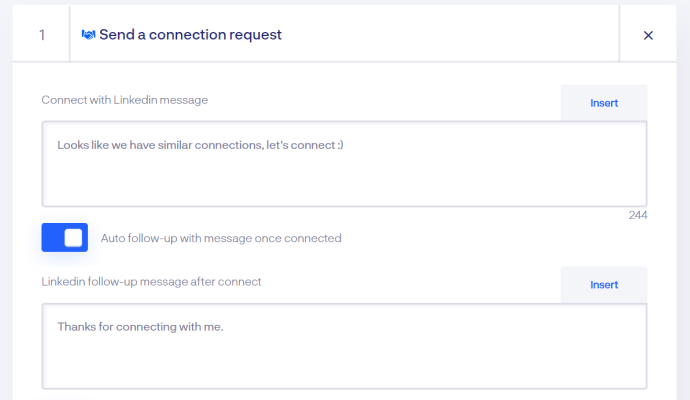The image size is (690, 400).
Task: Place cursor right after the ':)' smiley
Action: [x=344, y=145]
